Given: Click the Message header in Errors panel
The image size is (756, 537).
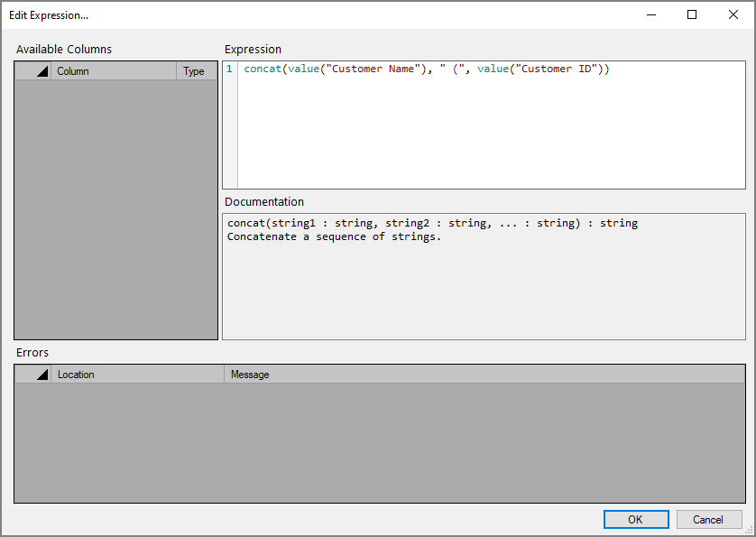Looking at the screenshot, I should [250, 374].
